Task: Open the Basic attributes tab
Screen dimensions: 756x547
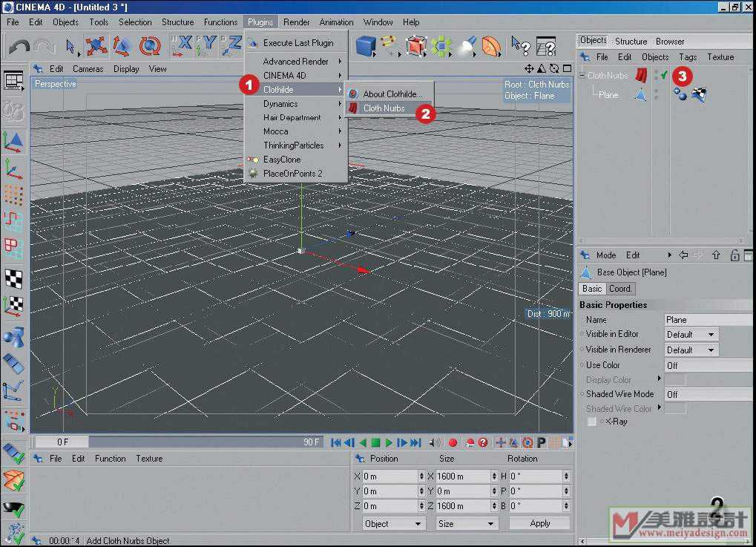Action: (592, 289)
